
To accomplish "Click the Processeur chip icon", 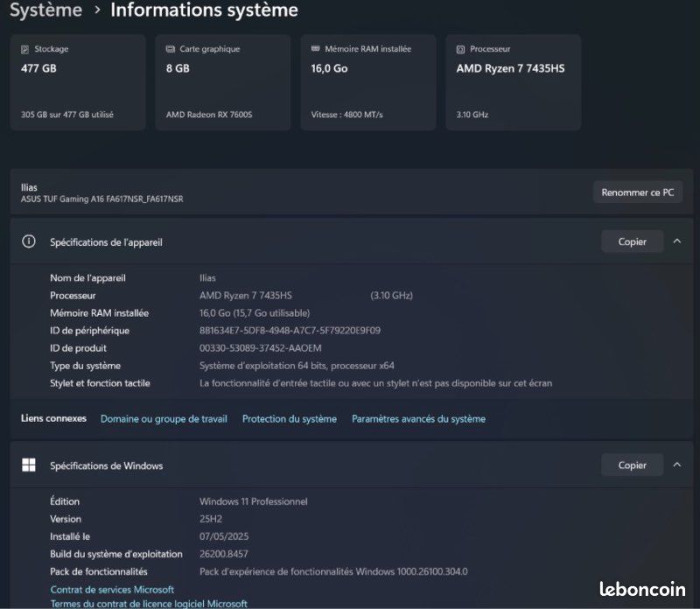I will (461, 49).
